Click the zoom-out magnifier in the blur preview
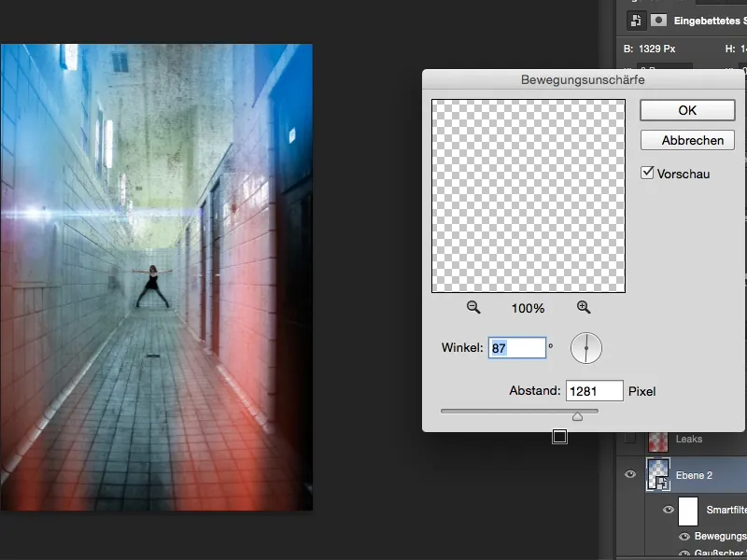 pyautogui.click(x=475, y=306)
